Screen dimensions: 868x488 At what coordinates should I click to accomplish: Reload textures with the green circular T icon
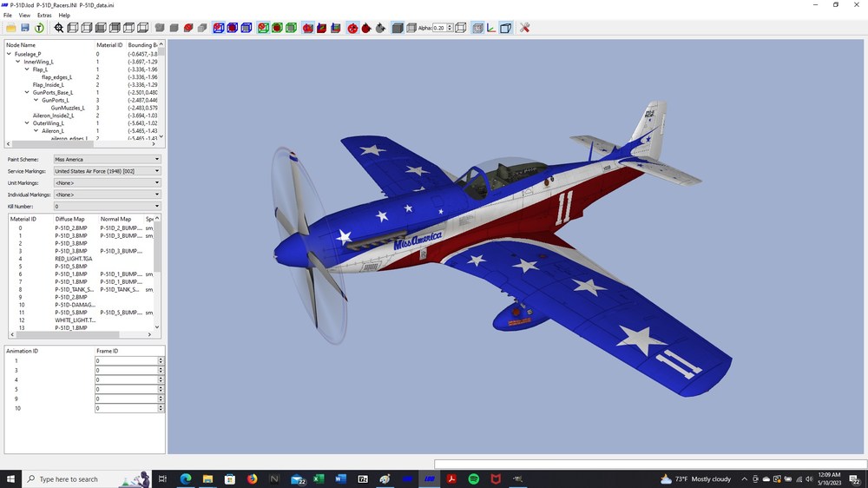point(39,28)
